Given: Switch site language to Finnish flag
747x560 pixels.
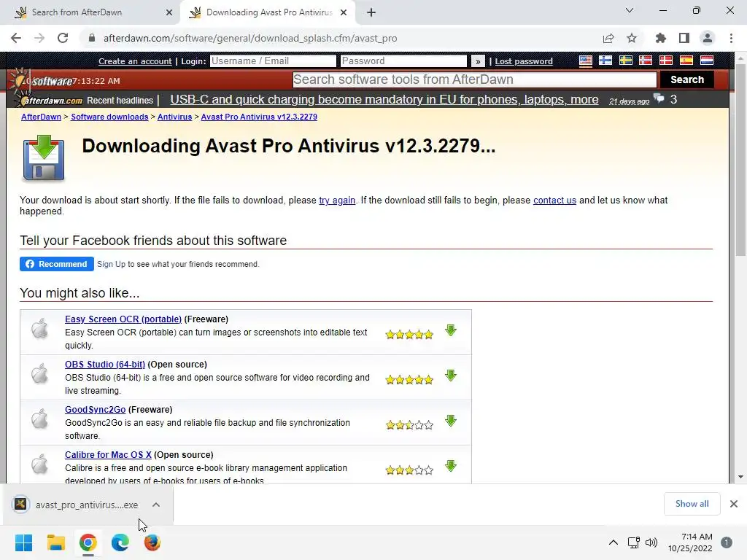Looking at the screenshot, I should [x=605, y=61].
